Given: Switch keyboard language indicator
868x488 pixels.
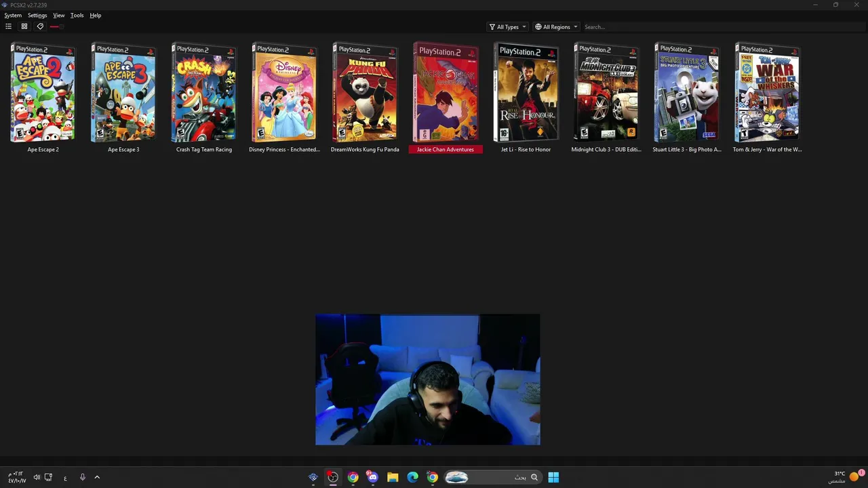Looking at the screenshot, I should (65, 478).
